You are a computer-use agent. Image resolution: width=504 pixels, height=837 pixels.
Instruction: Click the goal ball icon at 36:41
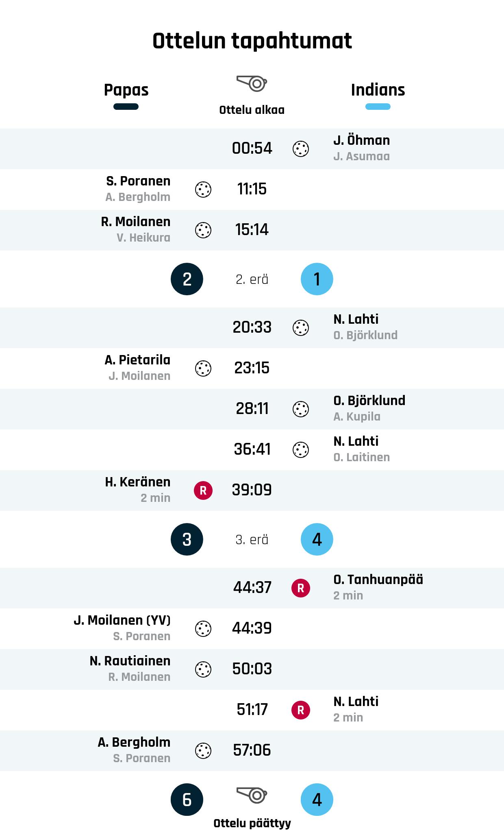tap(301, 450)
